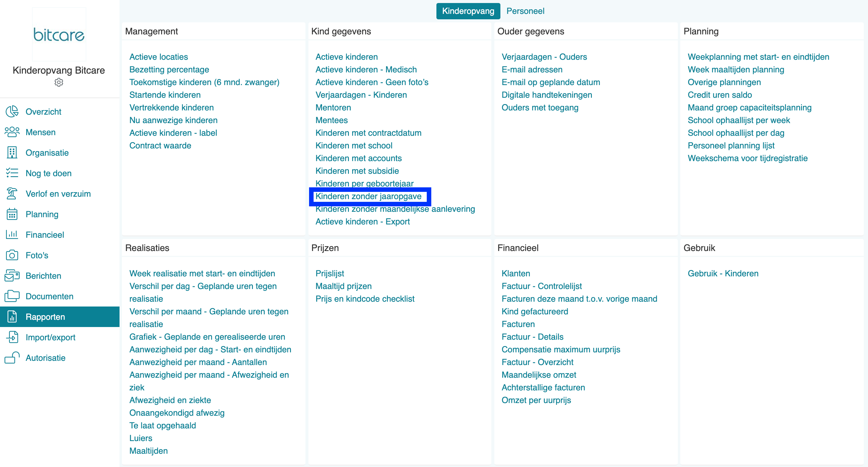The image size is (868, 467).
Task: Click the bitcare logo
Action: tap(59, 35)
